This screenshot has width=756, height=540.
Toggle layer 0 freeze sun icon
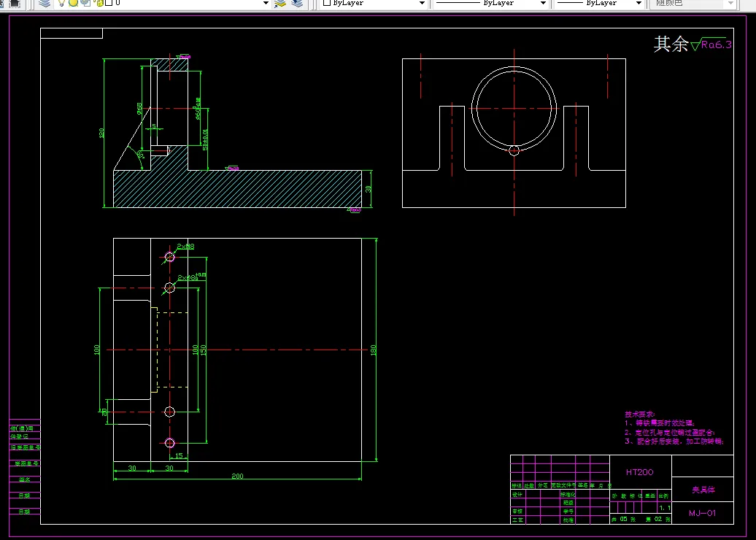click(73, 3)
